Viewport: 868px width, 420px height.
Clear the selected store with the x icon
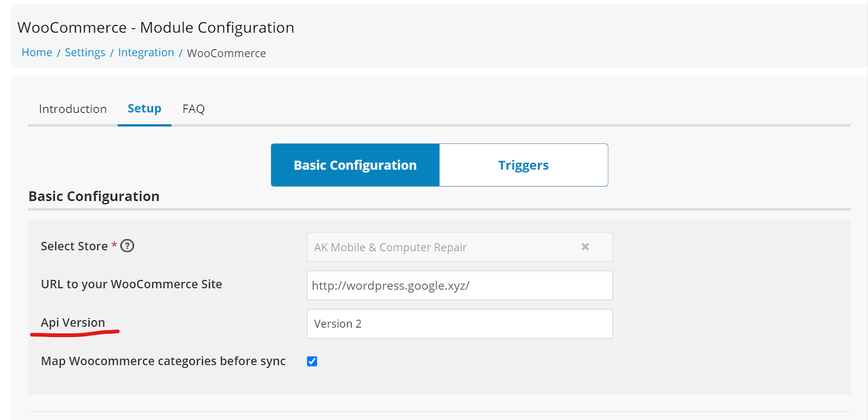click(x=585, y=247)
